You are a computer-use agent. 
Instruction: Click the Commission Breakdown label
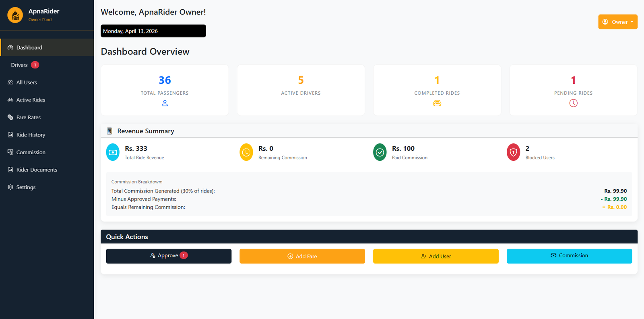click(137, 182)
